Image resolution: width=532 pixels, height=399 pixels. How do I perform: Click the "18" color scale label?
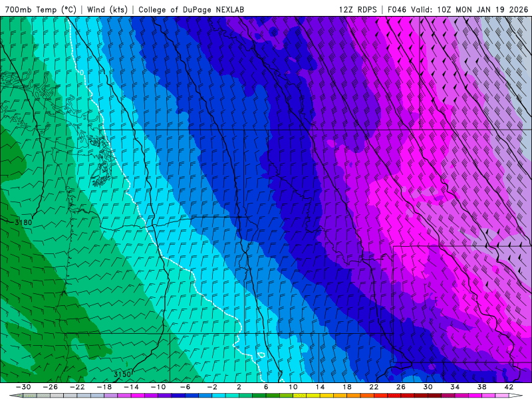[346, 387]
